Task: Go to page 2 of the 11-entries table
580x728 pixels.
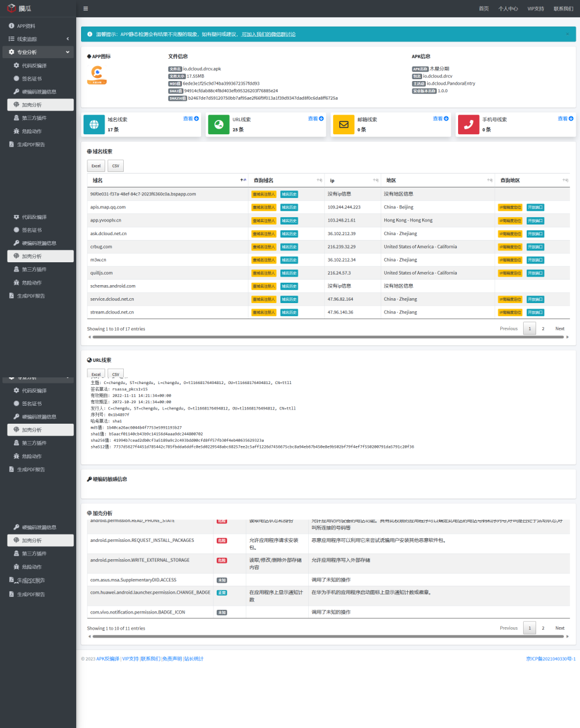Action: pyautogui.click(x=543, y=628)
